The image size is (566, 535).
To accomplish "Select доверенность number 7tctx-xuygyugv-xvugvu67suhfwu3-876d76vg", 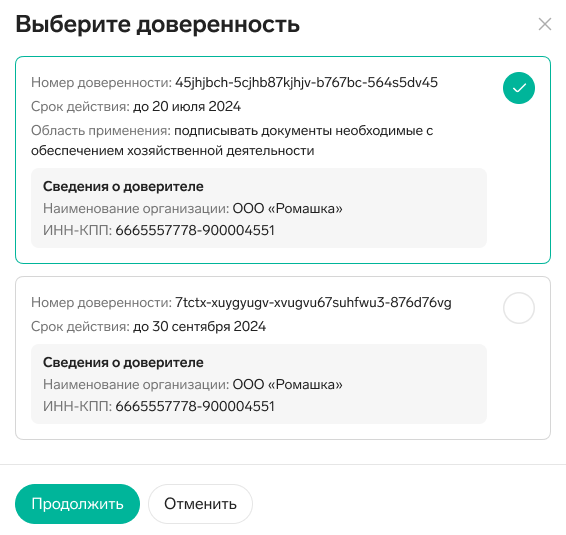I will [313, 303].
